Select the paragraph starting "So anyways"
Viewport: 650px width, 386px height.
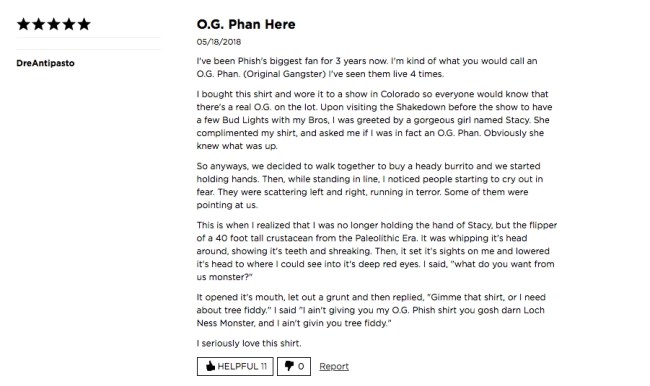click(x=370, y=186)
